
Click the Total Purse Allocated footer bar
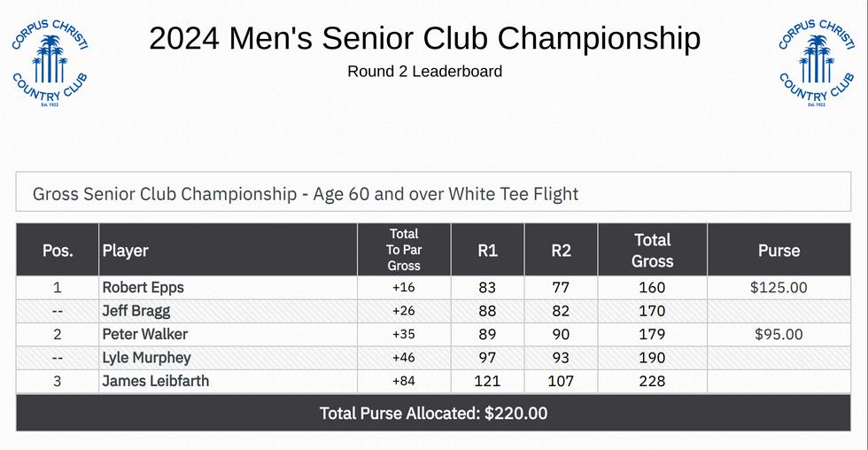pos(433,413)
